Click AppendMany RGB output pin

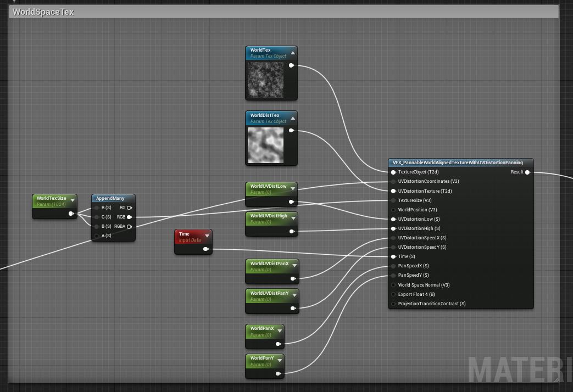pyautogui.click(x=129, y=217)
